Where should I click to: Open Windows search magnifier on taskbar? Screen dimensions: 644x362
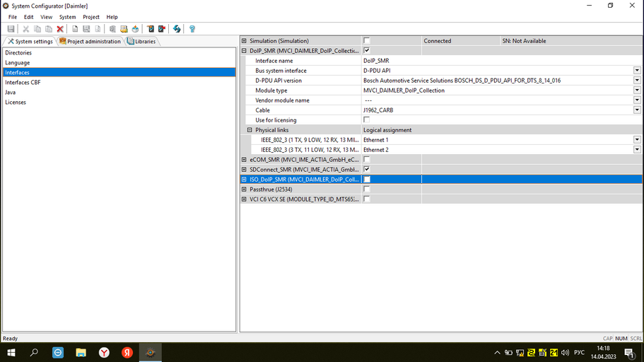point(34,353)
